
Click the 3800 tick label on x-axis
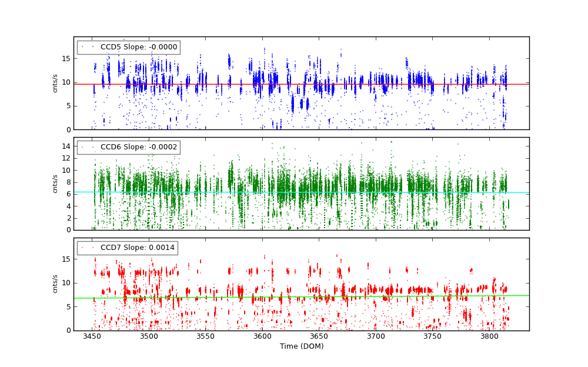[489, 336]
